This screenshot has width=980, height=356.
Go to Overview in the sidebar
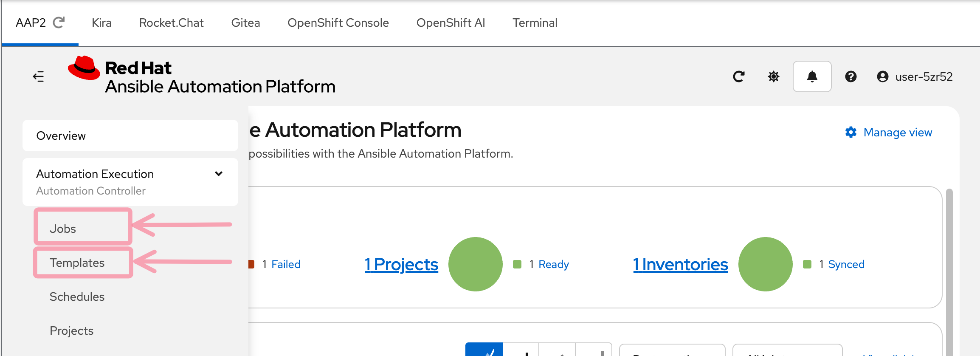click(130, 136)
